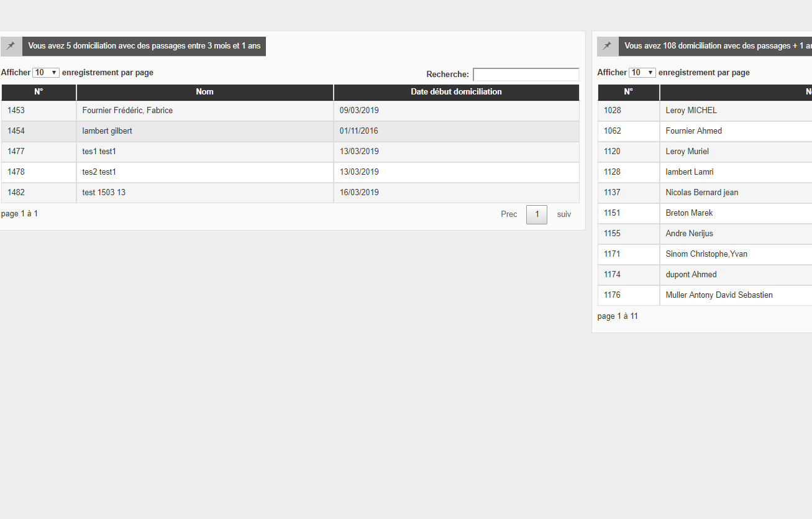The width and height of the screenshot is (812, 519).
Task: Click number 1028 cell
Action: click(629, 111)
